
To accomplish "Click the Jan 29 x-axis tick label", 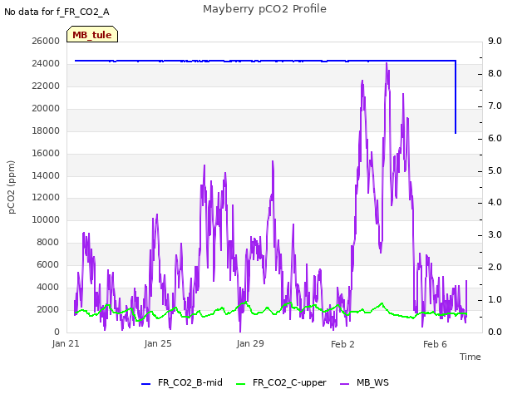I will click(250, 343).
